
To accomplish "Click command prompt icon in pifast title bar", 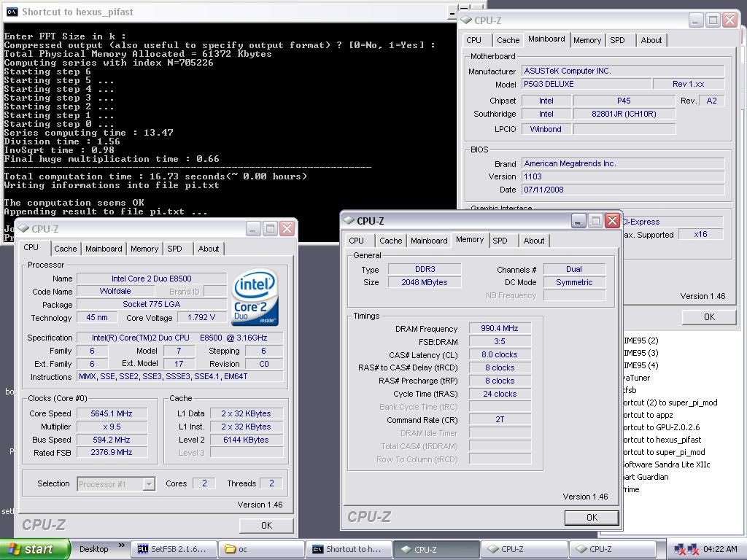I will pyautogui.click(x=12, y=12).
